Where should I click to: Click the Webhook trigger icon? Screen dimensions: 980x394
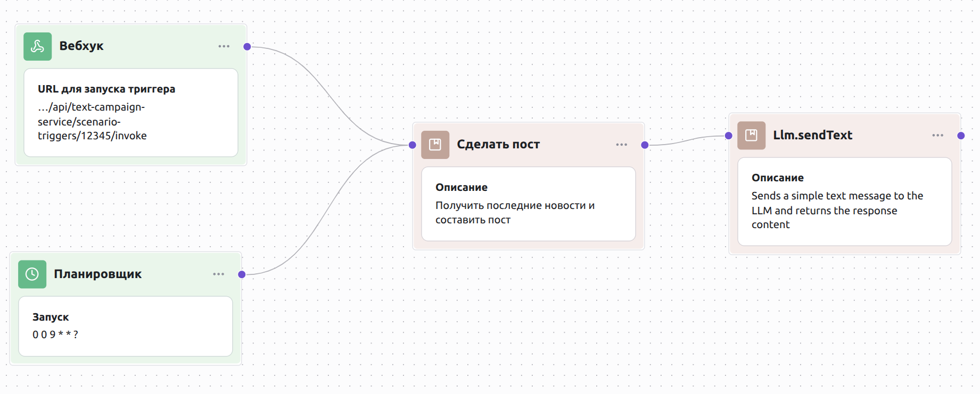pos(37,46)
